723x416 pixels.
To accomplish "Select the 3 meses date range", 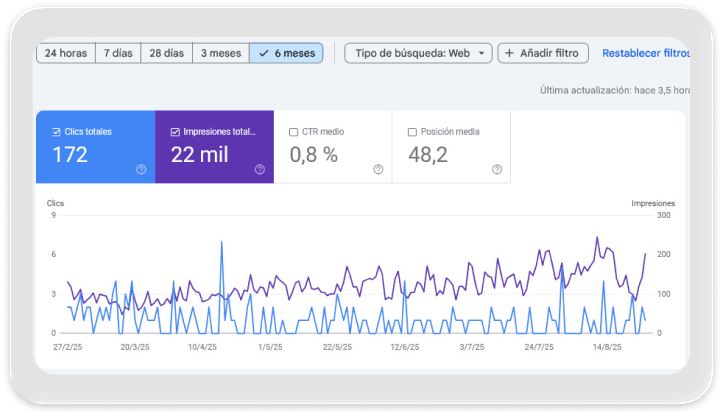I will (221, 53).
